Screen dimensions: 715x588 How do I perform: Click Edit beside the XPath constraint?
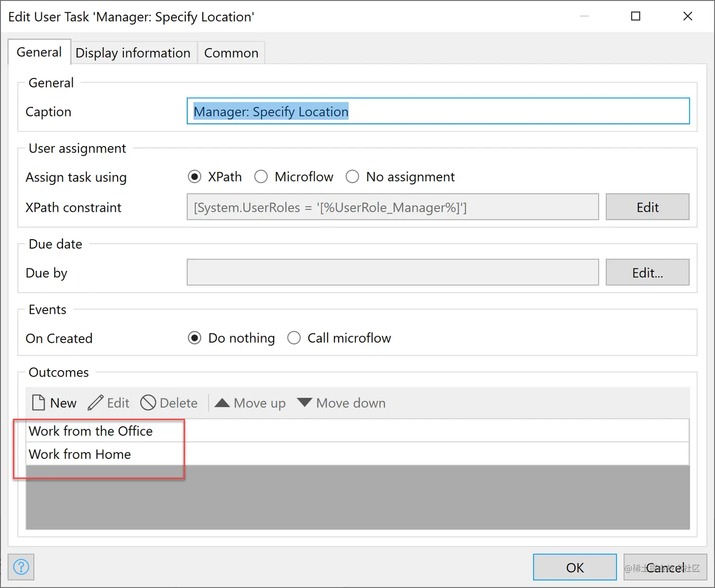(647, 207)
